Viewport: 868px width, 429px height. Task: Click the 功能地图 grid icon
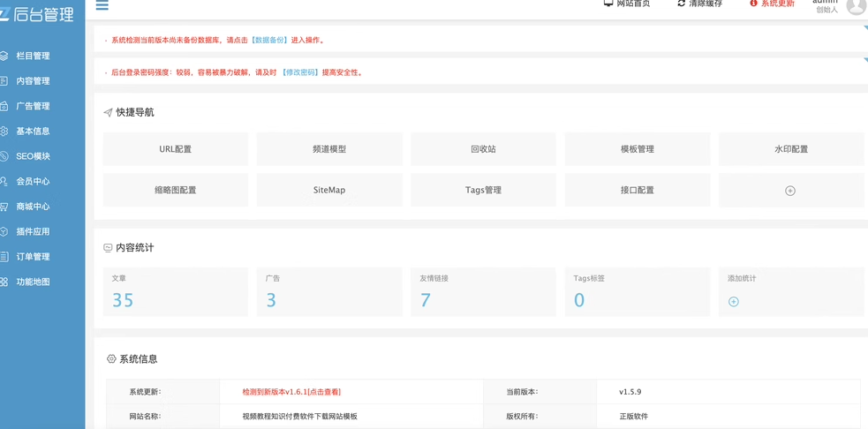pos(4,282)
